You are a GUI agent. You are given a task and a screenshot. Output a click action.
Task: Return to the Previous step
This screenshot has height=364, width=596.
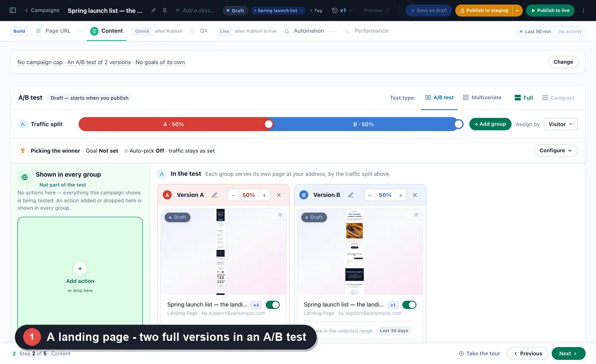pyautogui.click(x=528, y=354)
